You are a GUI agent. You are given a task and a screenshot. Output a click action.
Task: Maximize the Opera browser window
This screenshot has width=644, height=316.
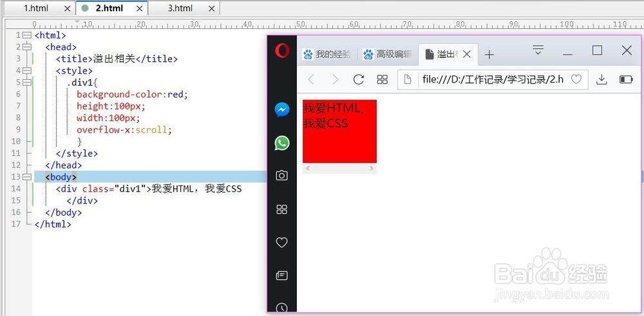point(597,50)
